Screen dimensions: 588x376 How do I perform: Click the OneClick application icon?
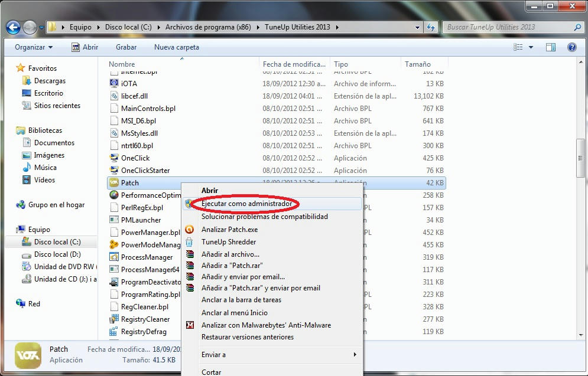[113, 158]
